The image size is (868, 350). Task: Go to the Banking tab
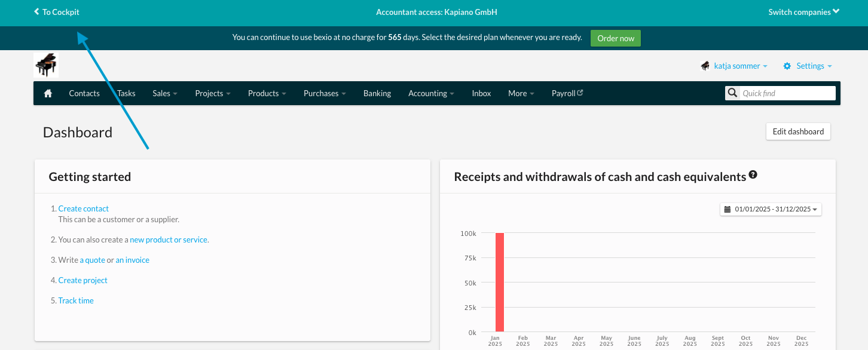pos(377,93)
